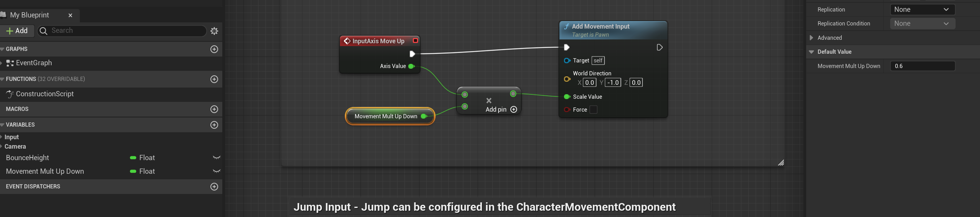Click the Axis Value output pin
This screenshot has width=980, height=217.
point(411,66)
